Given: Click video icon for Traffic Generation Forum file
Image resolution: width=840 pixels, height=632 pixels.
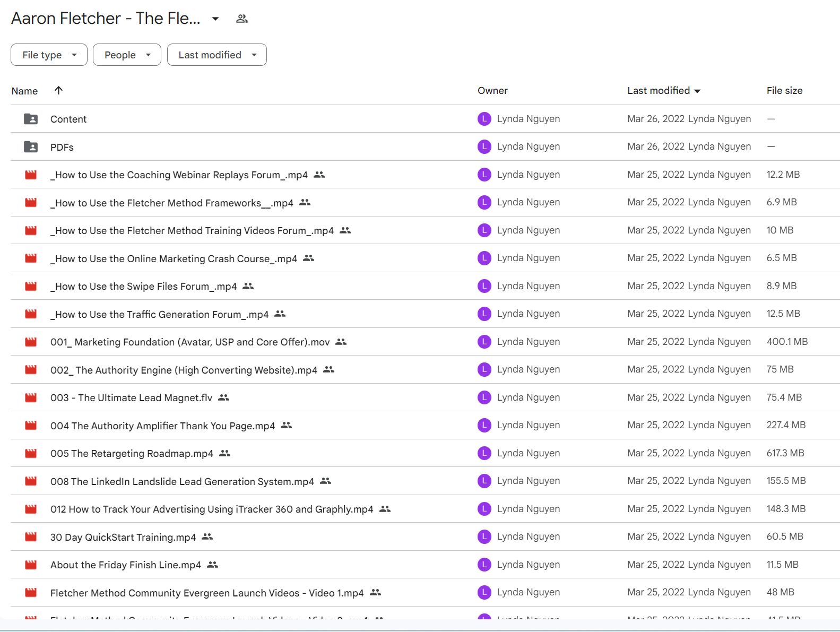Looking at the screenshot, I should (x=31, y=314).
